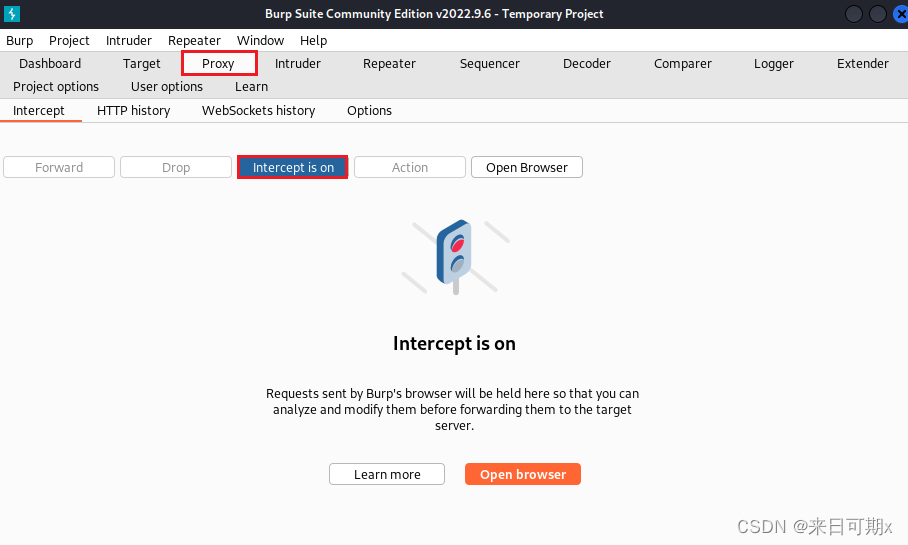This screenshot has width=908, height=545.
Task: Click the Burp Suite lightning logo icon
Action: pyautogui.click(x=12, y=13)
